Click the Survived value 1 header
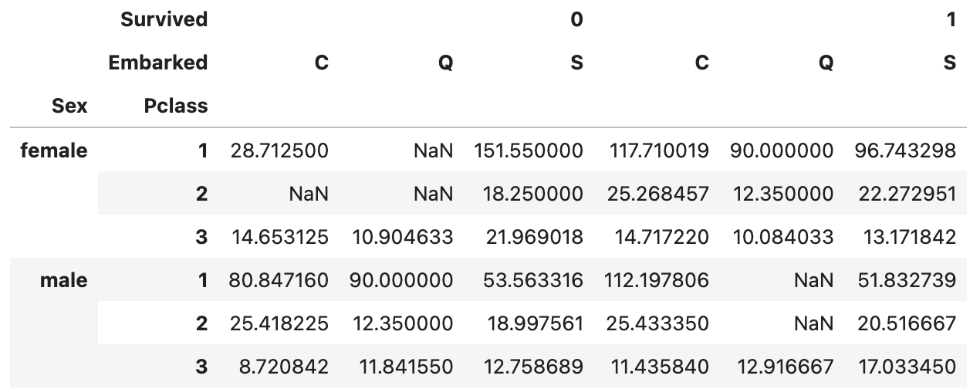The height and width of the screenshot is (389, 980). pos(951,20)
